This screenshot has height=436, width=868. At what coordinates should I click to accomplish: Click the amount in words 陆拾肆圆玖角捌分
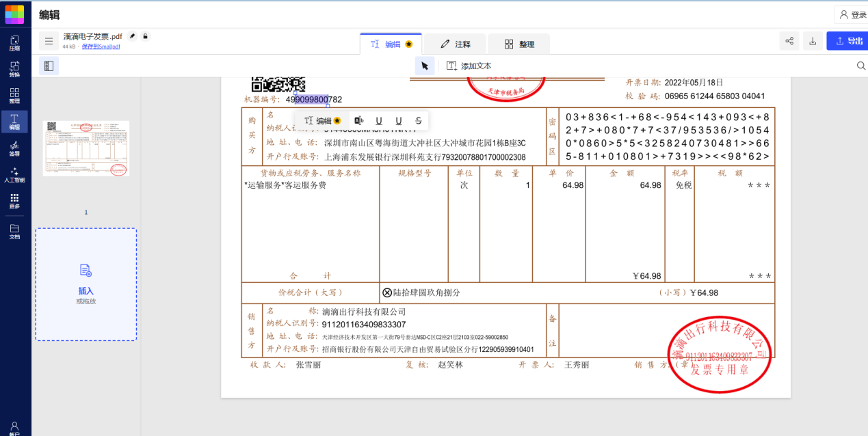pyautogui.click(x=427, y=292)
